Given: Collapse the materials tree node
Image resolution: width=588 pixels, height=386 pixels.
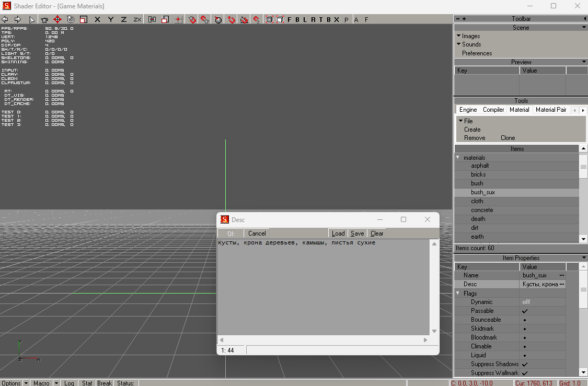Looking at the screenshot, I should [458, 157].
